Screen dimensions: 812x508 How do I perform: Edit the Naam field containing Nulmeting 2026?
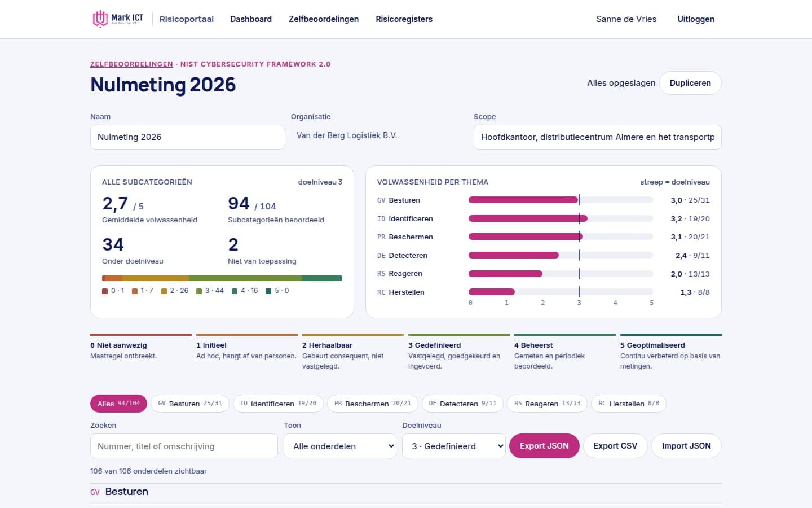click(188, 137)
